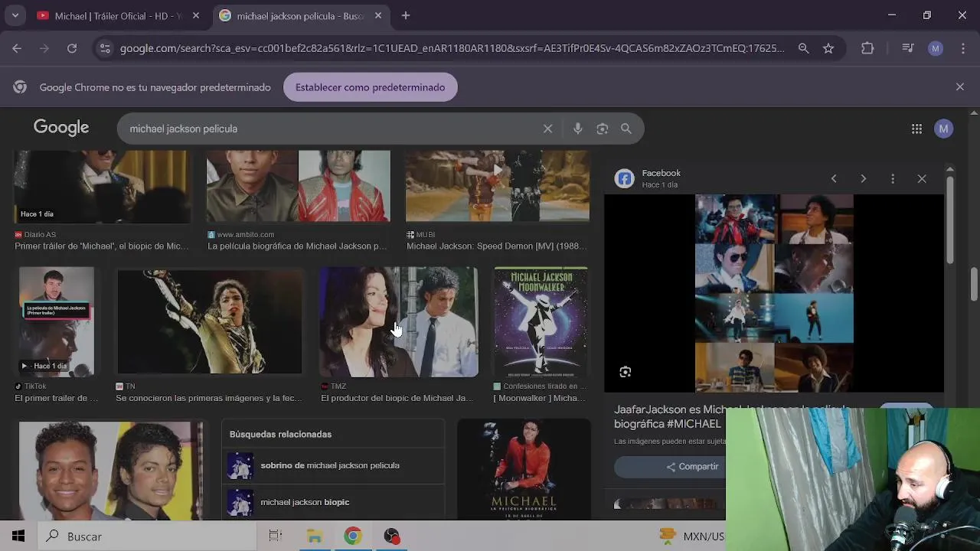Open the two smiling faces yellow thumbnail
Image resolution: width=980 pixels, height=551 pixels.
(x=111, y=471)
